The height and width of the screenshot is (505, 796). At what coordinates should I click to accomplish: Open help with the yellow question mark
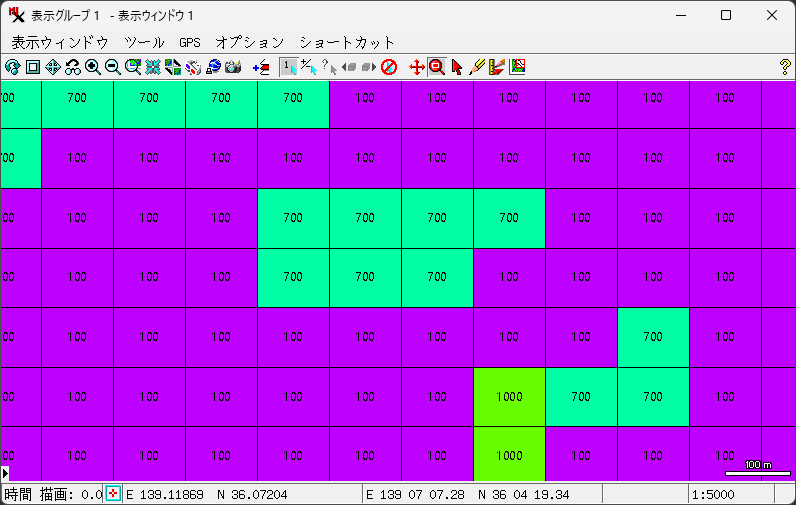point(784,67)
